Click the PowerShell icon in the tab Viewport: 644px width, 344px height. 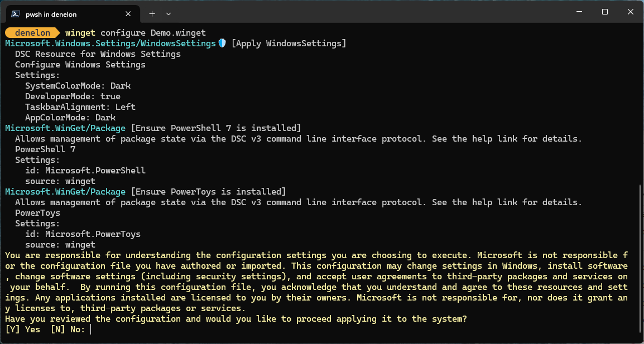click(16, 14)
